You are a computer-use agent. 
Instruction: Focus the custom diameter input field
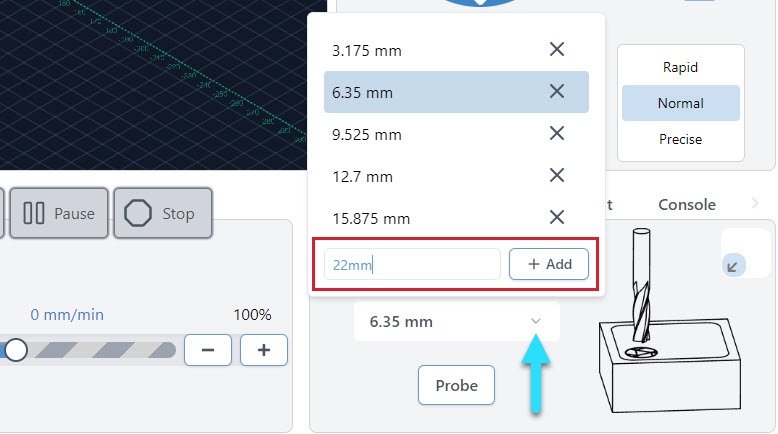[x=412, y=264]
